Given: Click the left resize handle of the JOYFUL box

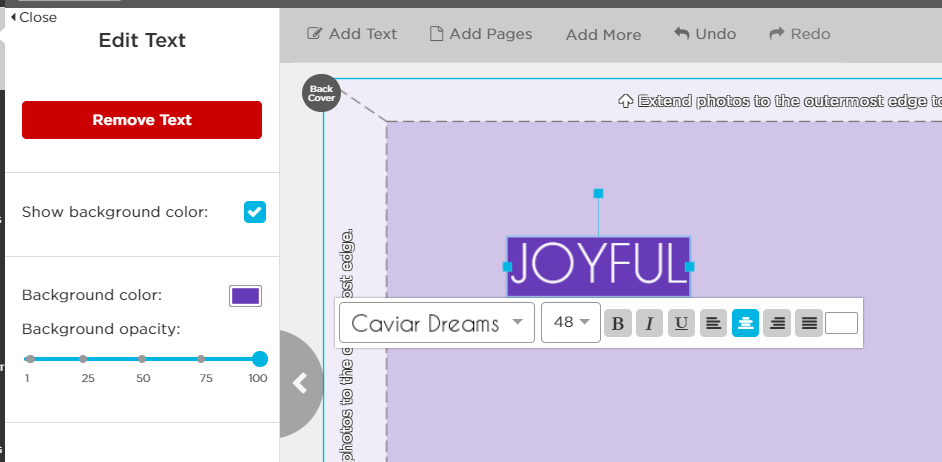Looking at the screenshot, I should [507, 267].
